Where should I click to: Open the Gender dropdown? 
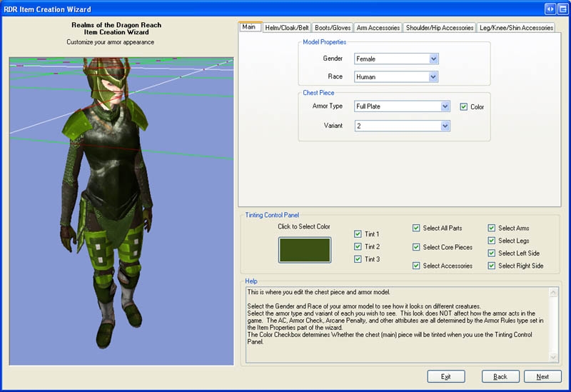[434, 59]
